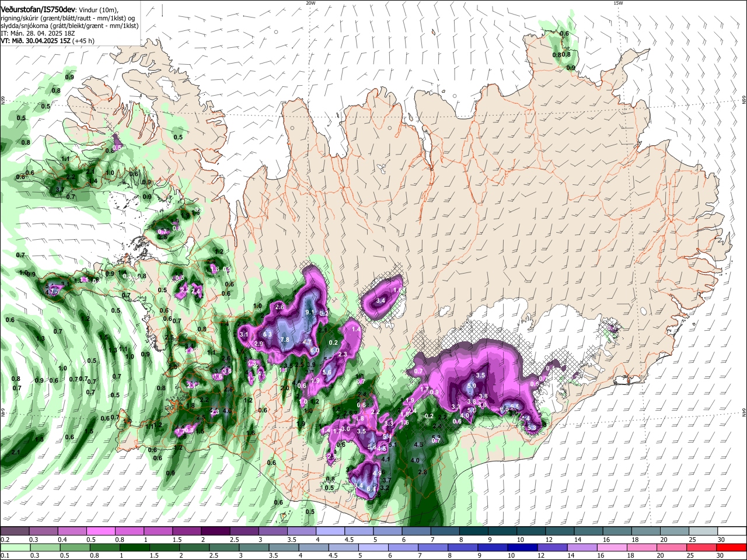Click the 3.4 value in the isolated purple patch
Viewport: 747px width, 560px height.
[381, 300]
